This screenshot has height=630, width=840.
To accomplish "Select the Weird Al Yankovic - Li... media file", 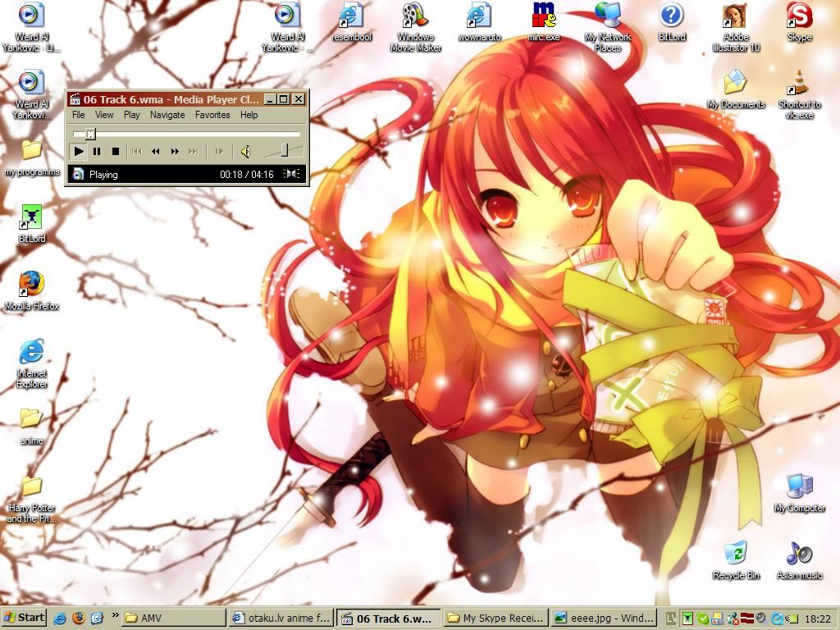I will (x=32, y=28).
